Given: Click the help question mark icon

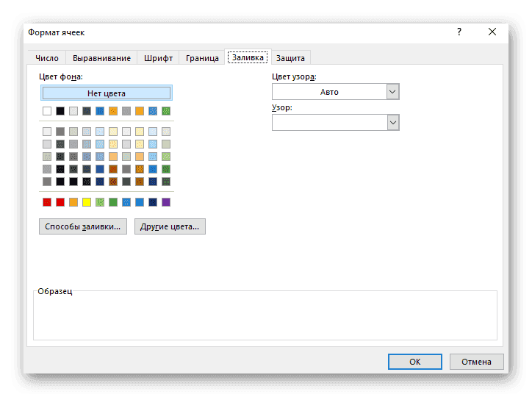Looking at the screenshot, I should point(459,32).
